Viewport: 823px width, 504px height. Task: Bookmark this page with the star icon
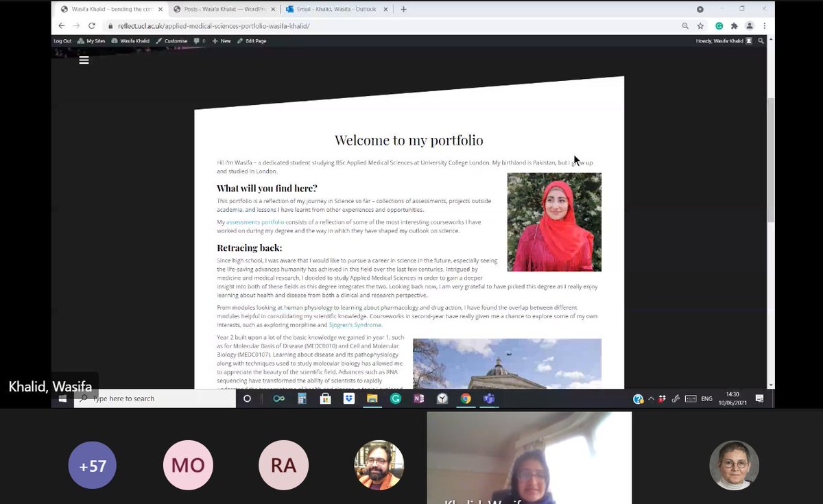click(700, 25)
